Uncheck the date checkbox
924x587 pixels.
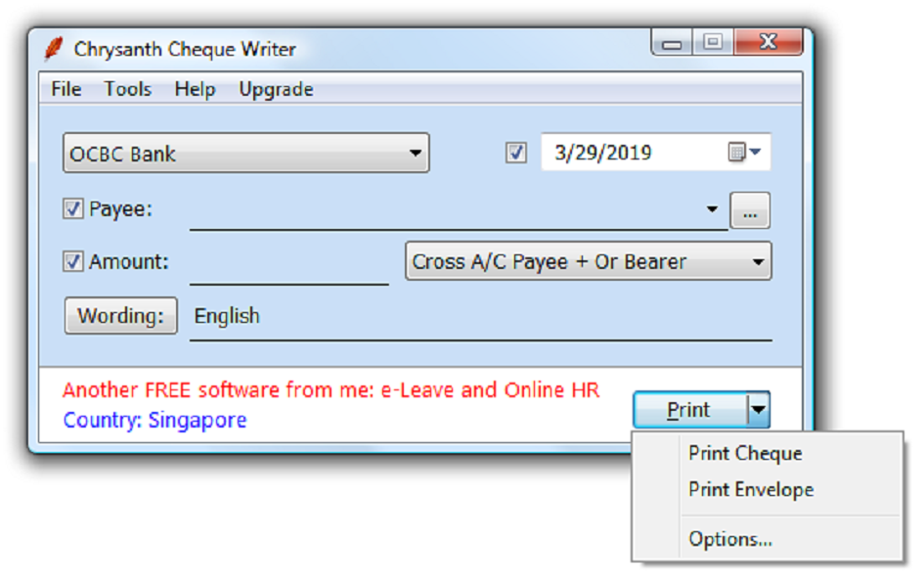516,154
